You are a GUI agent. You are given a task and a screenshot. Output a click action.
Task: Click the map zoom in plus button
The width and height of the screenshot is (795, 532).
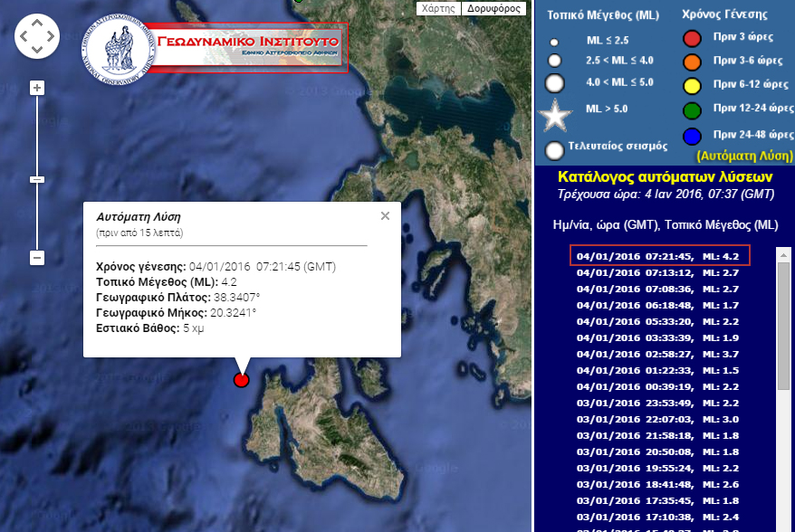[x=37, y=88]
